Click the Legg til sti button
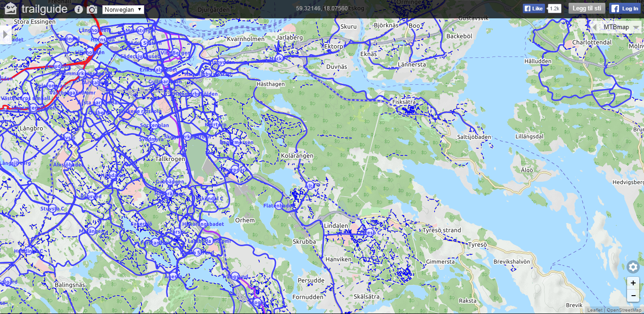 pos(586,8)
